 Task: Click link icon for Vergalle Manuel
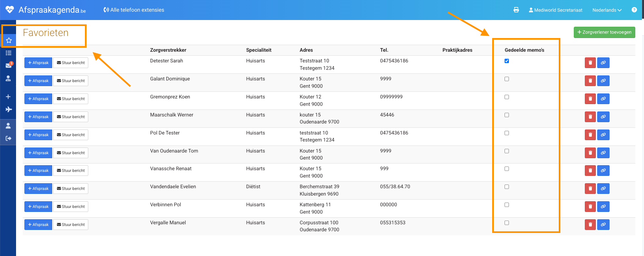tap(603, 225)
